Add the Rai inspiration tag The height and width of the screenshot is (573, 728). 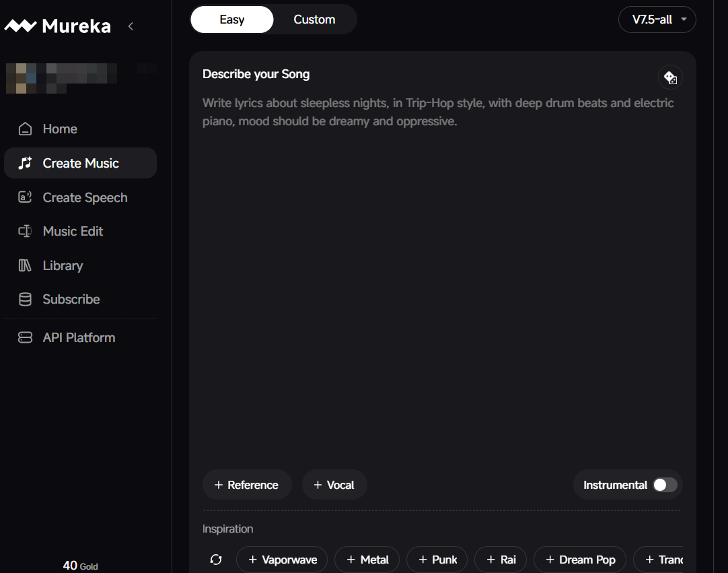(501, 560)
